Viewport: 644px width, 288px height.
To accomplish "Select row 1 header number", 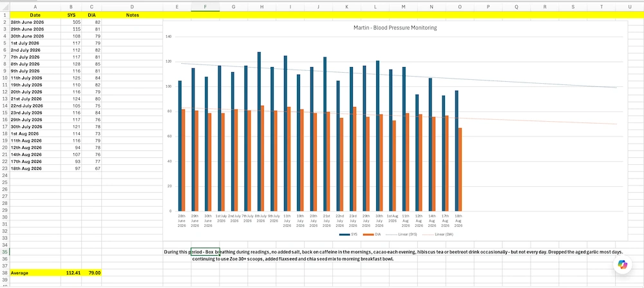I will point(5,15).
